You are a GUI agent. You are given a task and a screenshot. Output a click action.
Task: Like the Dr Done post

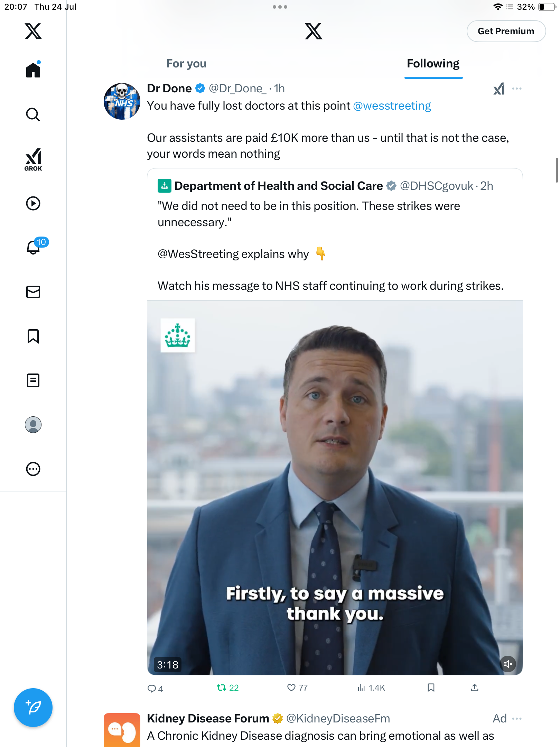coord(297,688)
